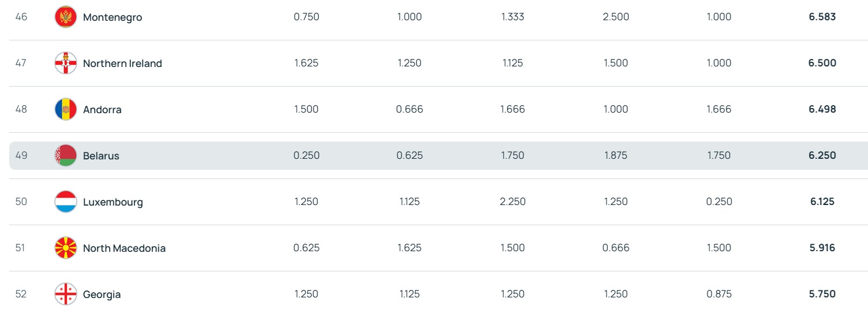868x313 pixels.
Task: Click Belarus total coefficient 6.250
Action: click(822, 155)
